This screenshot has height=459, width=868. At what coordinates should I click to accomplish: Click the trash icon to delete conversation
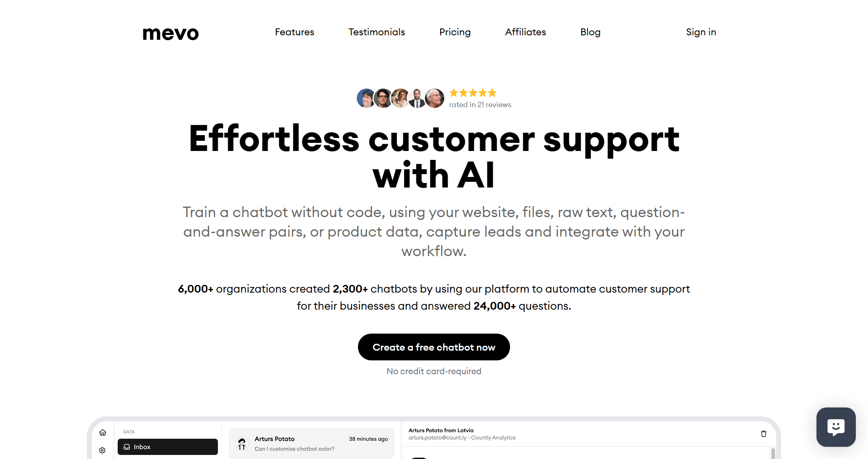pos(763,434)
